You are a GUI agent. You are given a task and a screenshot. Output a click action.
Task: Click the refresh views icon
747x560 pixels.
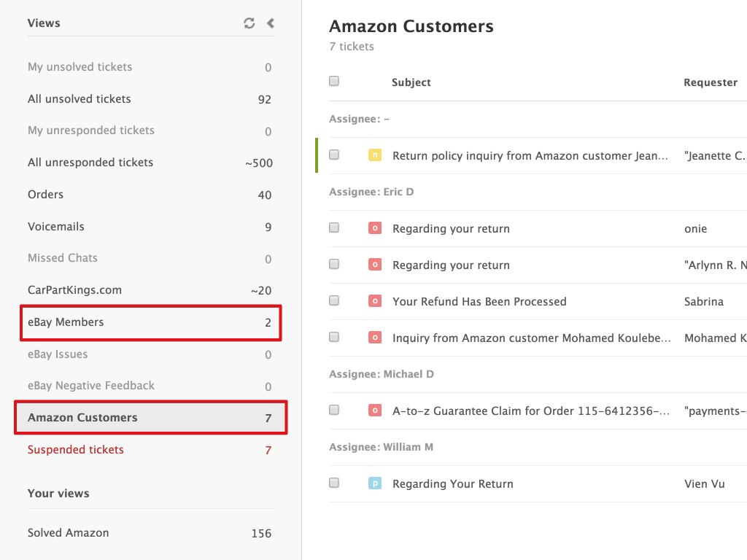[x=249, y=23]
